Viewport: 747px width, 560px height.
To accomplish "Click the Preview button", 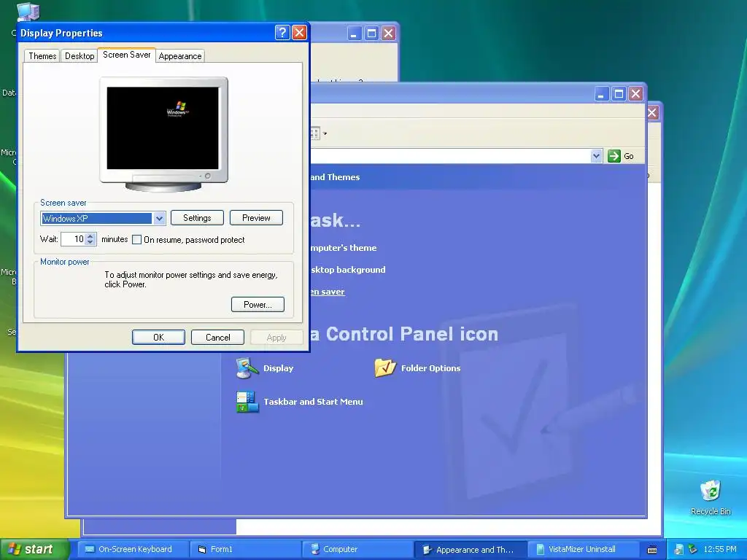I will click(x=256, y=217).
